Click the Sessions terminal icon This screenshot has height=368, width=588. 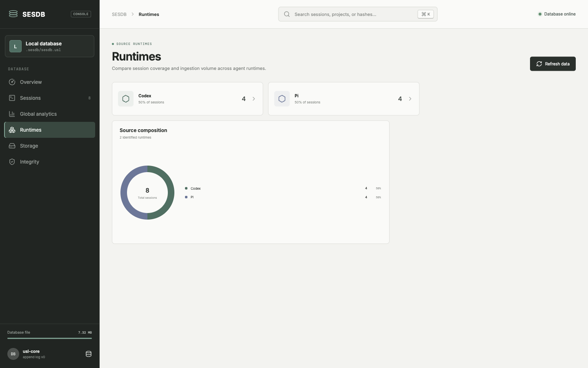12,98
